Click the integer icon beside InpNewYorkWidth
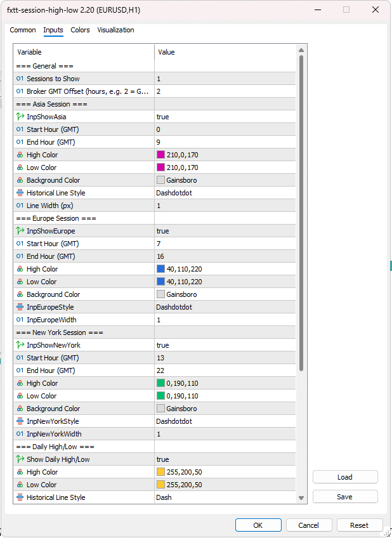 [x=20, y=434]
